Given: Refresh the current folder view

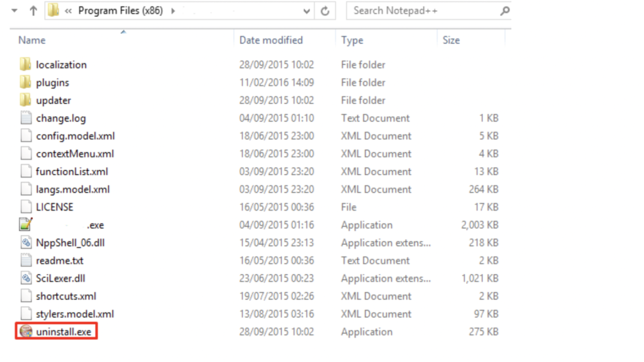Looking at the screenshot, I should click(x=325, y=11).
